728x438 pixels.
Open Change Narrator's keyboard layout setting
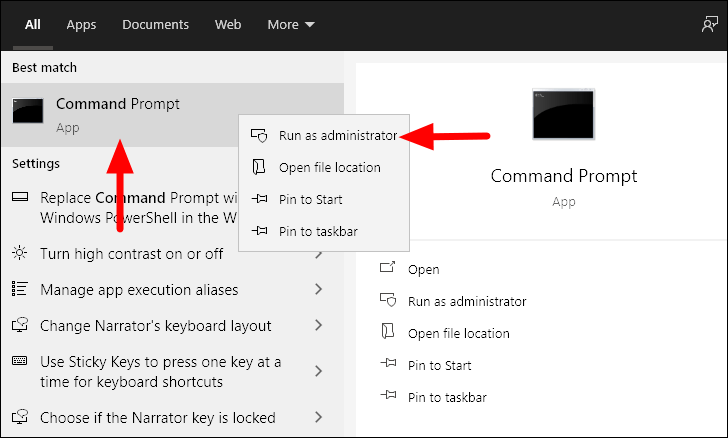[x=156, y=325]
